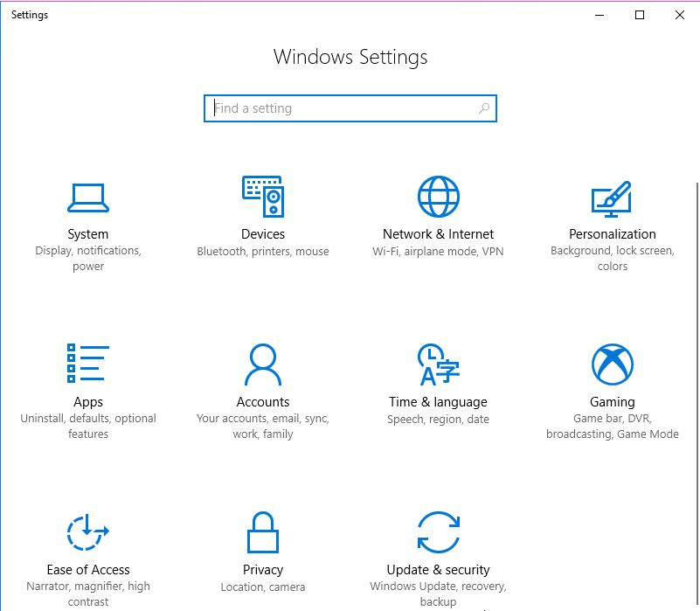Focus the Find a setting box
The height and width of the screenshot is (611, 700).
pos(350,108)
